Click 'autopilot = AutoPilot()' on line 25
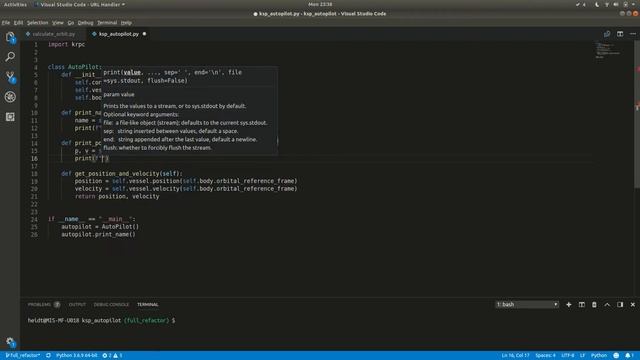This screenshot has height=360, width=640. point(100,227)
